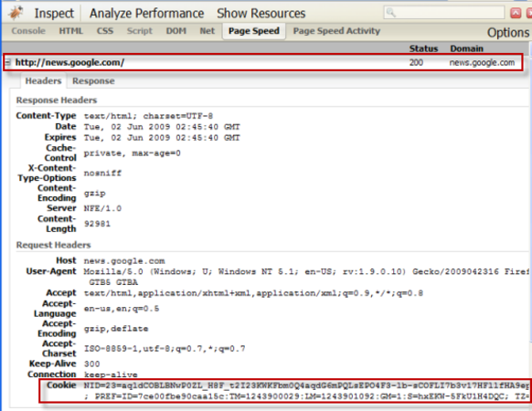Click Content-Type value text/html; charset=UTF-8
The width and height of the screenshot is (532, 411).
click(x=148, y=116)
